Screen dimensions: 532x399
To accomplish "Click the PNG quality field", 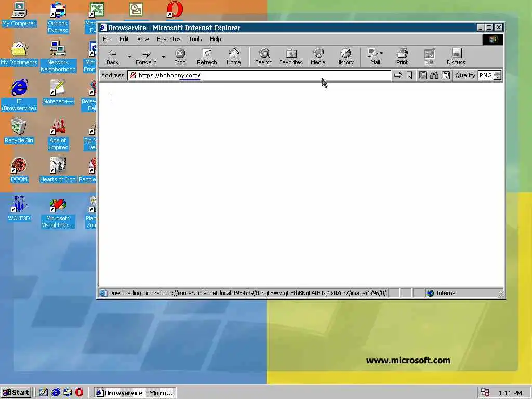I will (x=486, y=75).
